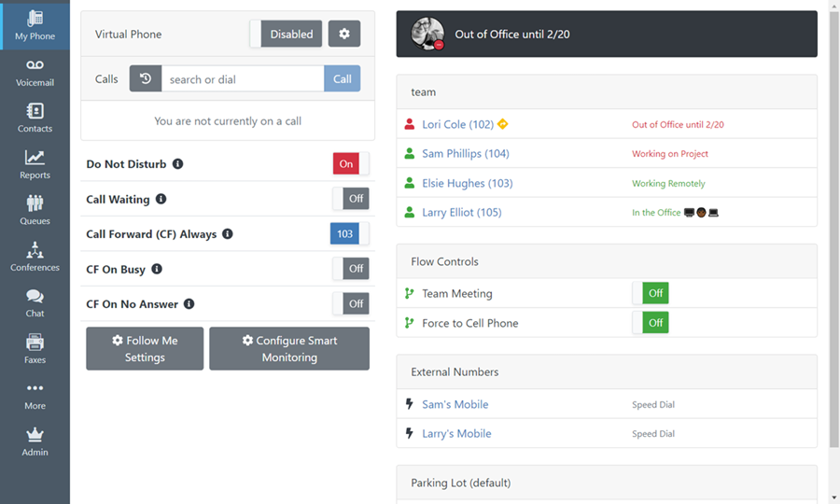Viewport: 840px width, 504px height.
Task: Open the Faxes section
Action: [35, 350]
